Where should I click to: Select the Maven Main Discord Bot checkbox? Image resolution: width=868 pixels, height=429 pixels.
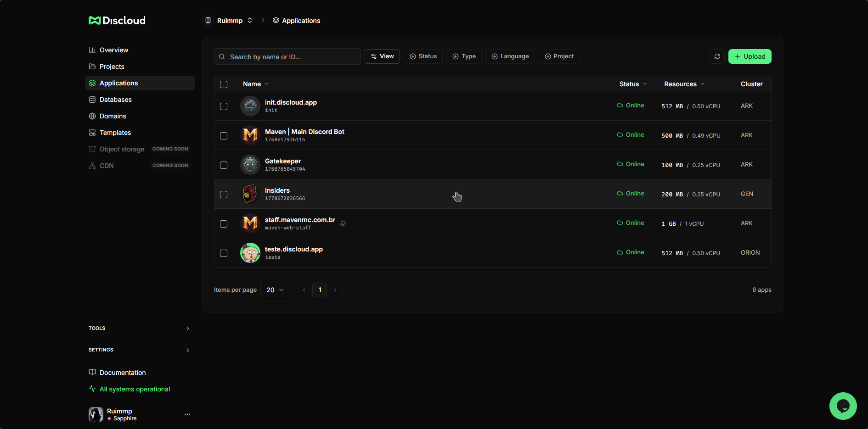pyautogui.click(x=224, y=136)
